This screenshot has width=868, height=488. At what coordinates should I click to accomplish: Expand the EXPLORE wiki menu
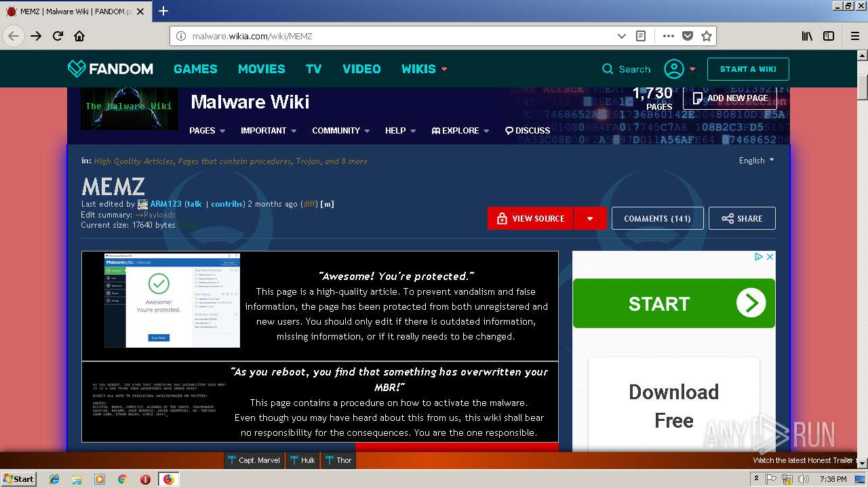(x=460, y=130)
